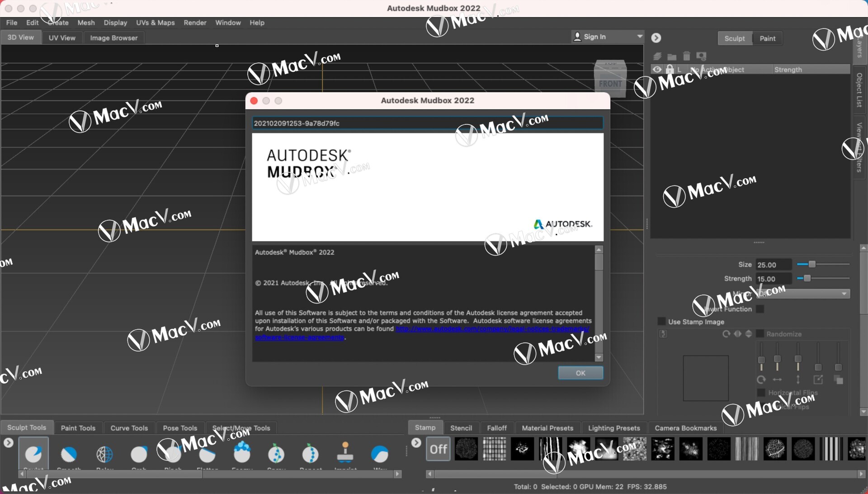Open the File menu

pos(12,23)
